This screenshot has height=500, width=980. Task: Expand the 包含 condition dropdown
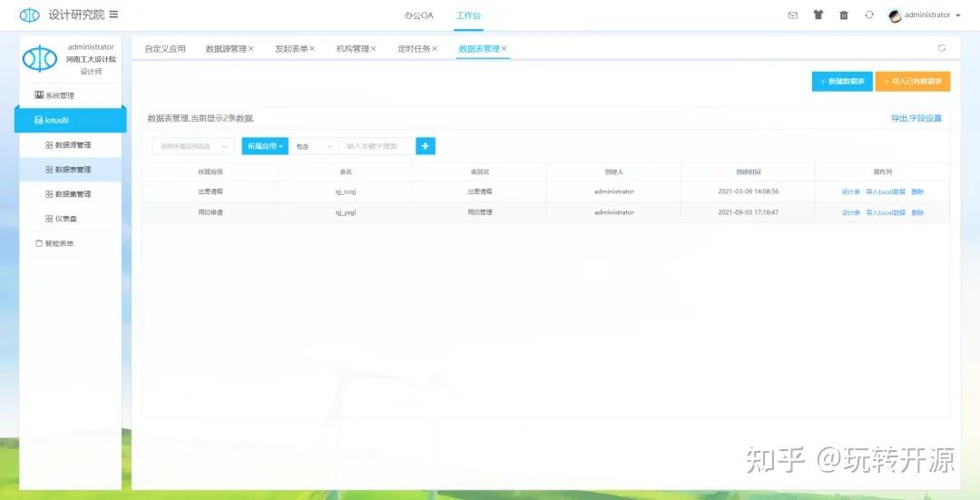click(x=314, y=146)
